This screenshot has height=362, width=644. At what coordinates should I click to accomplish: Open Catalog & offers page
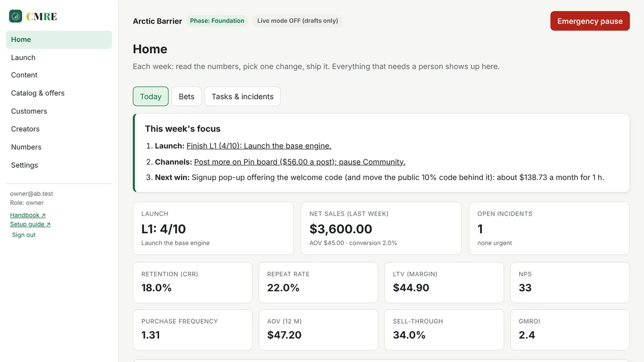59,93
